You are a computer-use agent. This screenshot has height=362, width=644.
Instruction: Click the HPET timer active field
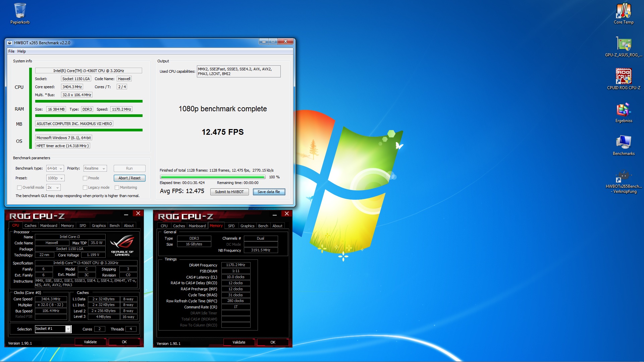(62, 146)
